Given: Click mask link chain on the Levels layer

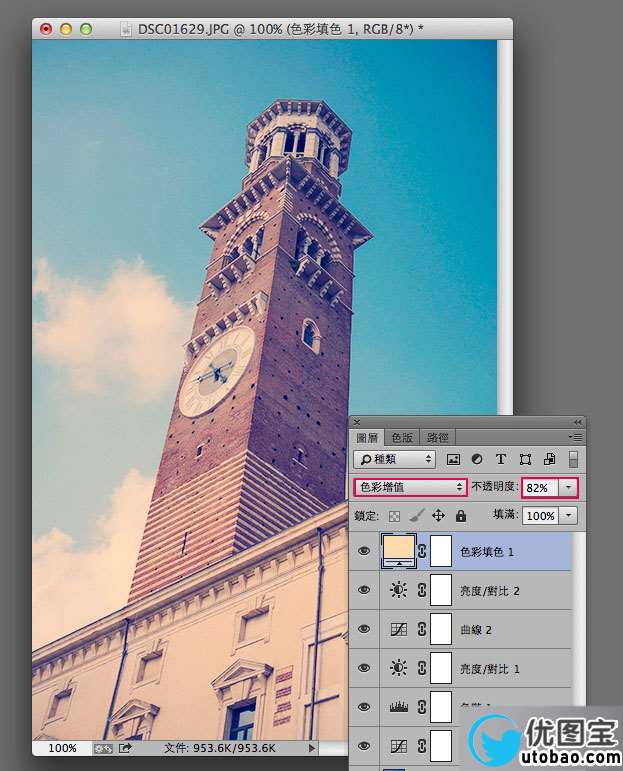Looking at the screenshot, I should (x=421, y=707).
